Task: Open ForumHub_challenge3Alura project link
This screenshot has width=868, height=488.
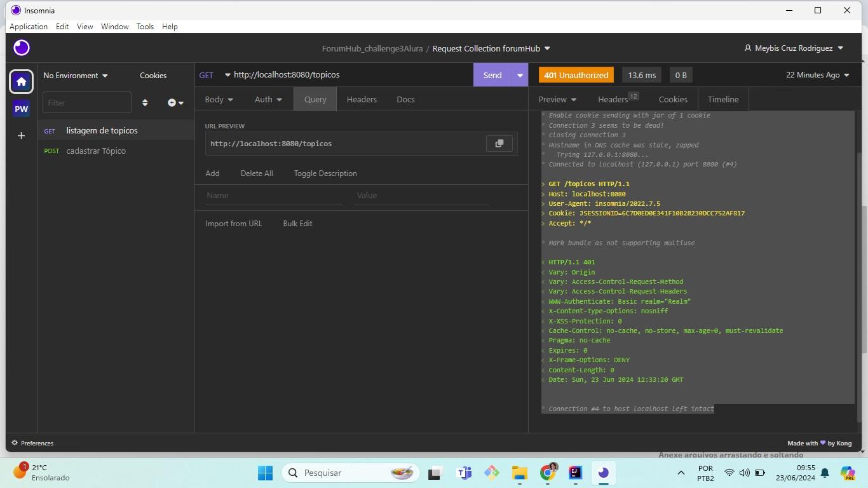Action: (372, 48)
